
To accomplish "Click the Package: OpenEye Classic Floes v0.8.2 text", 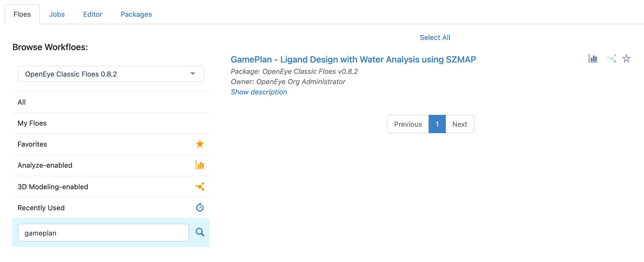I will pos(294,71).
